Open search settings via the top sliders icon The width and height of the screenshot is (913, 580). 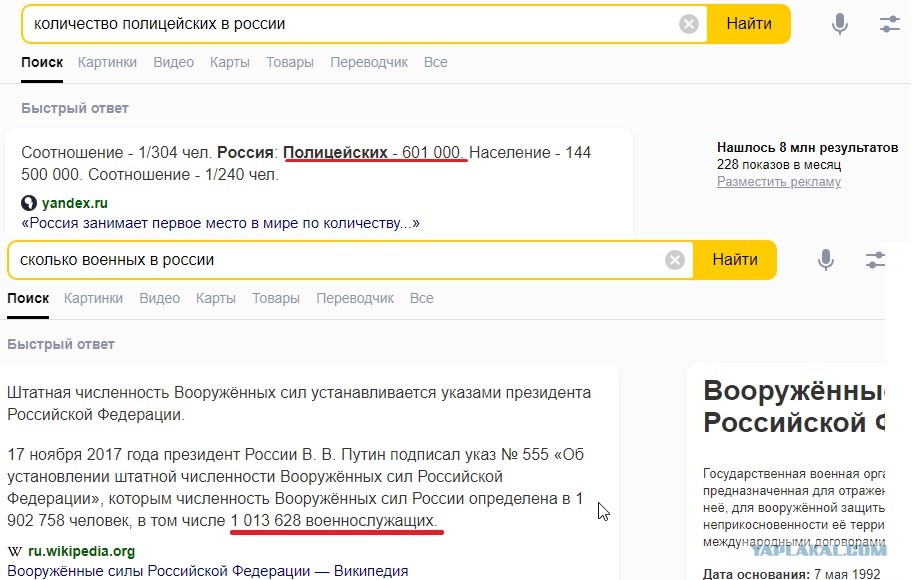(x=889, y=24)
